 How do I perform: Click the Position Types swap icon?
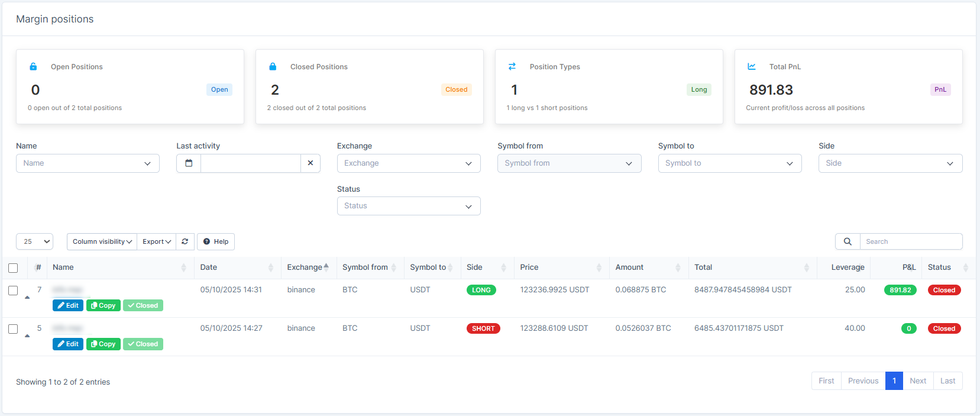pyautogui.click(x=512, y=67)
